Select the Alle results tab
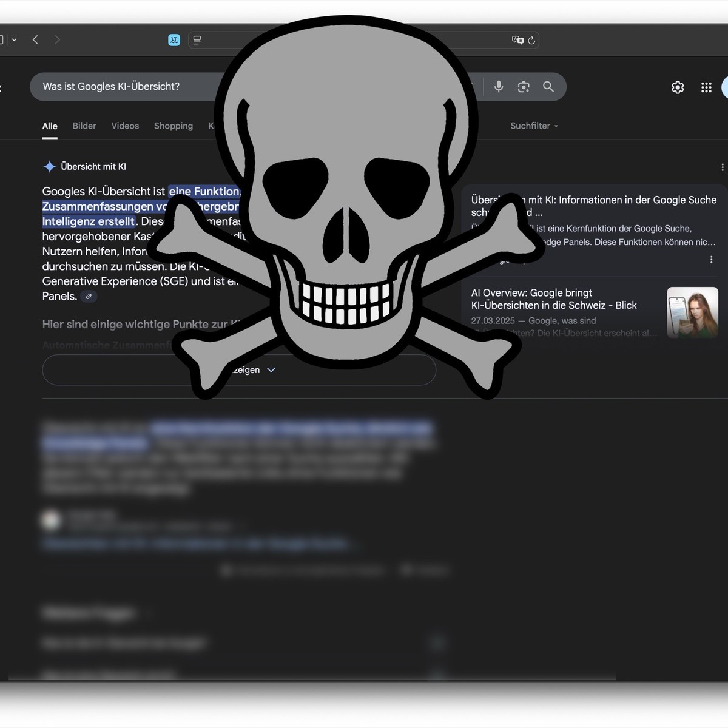Screen dimensions: 728x728 click(x=50, y=126)
